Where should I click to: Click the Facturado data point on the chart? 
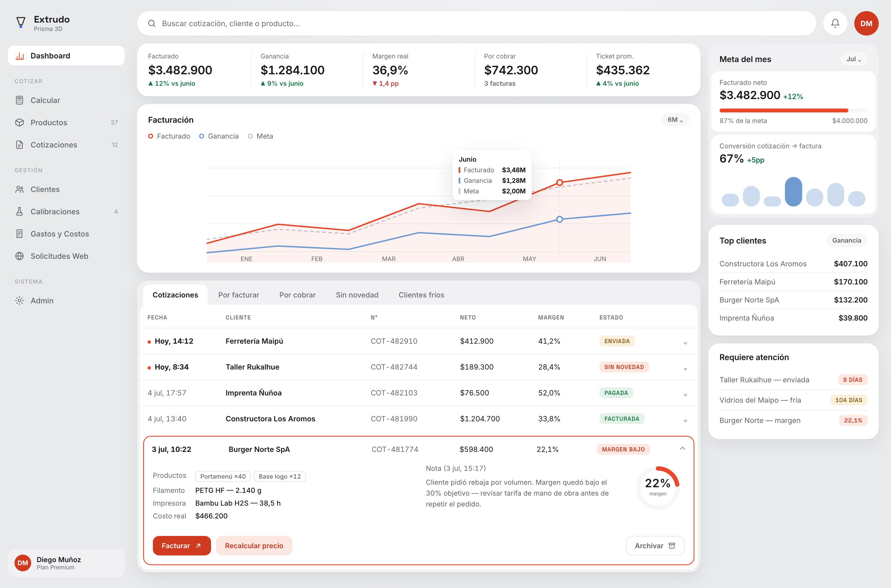click(559, 183)
